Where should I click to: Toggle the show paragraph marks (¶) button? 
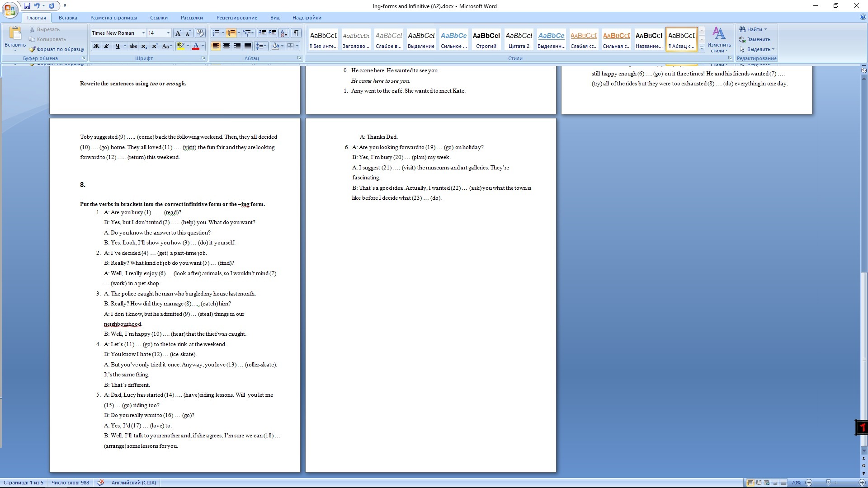click(x=296, y=33)
